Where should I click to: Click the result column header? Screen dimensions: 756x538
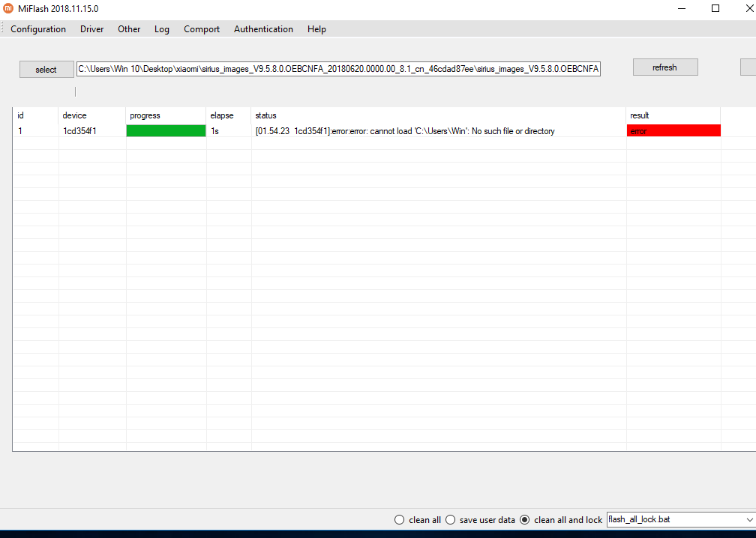coord(673,115)
